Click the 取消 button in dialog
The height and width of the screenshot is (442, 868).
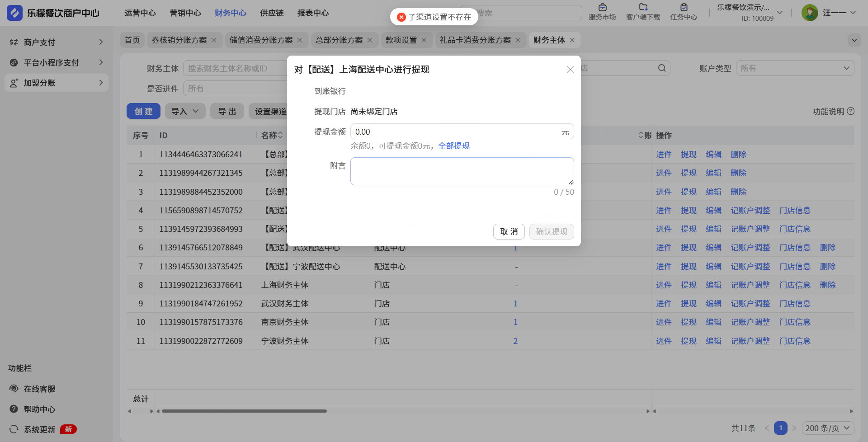coord(509,231)
